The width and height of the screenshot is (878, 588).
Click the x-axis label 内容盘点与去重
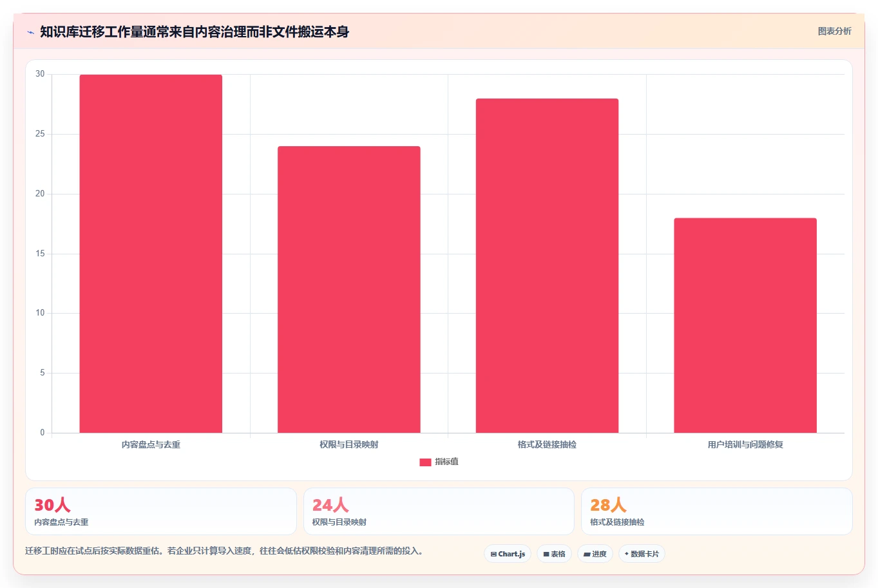tap(151, 444)
